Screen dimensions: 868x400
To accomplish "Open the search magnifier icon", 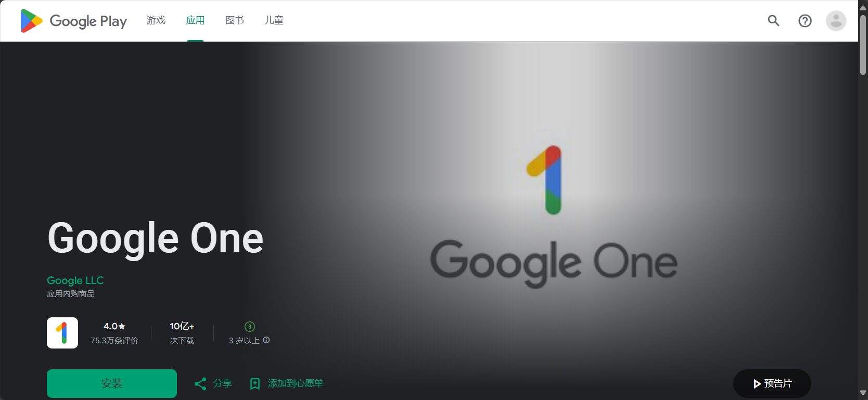I will pyautogui.click(x=773, y=21).
